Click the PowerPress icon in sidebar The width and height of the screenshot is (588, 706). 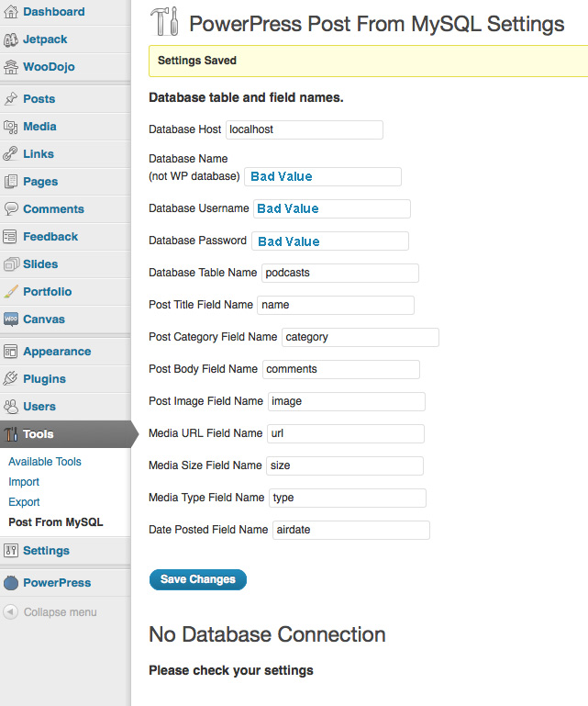point(11,583)
